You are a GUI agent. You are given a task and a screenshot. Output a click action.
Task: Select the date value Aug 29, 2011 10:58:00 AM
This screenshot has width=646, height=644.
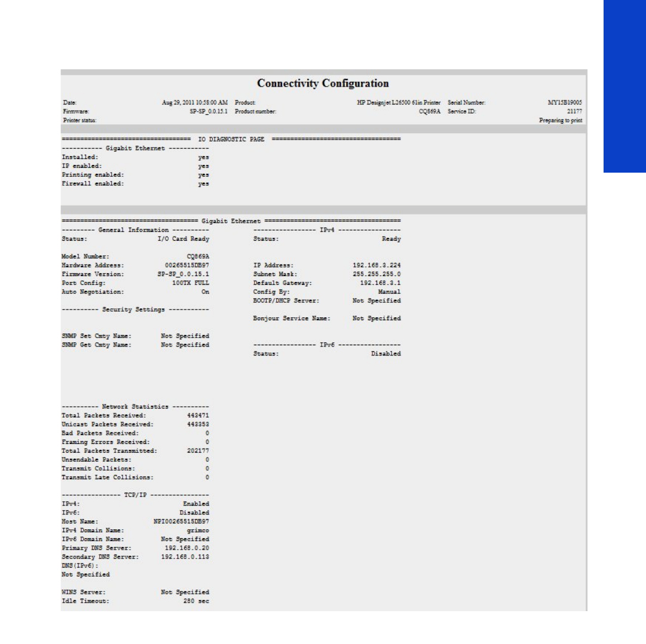click(194, 103)
